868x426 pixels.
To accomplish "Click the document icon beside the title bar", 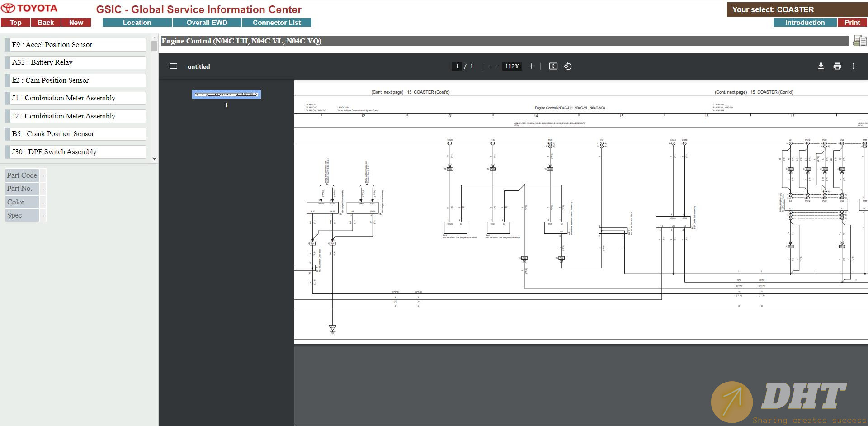I will click(x=859, y=41).
